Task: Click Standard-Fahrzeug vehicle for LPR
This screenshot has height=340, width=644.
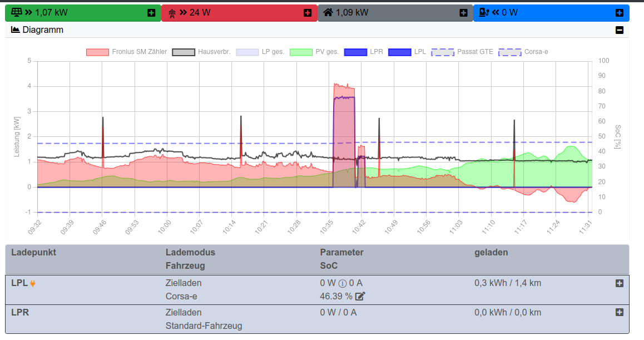Action: click(204, 326)
